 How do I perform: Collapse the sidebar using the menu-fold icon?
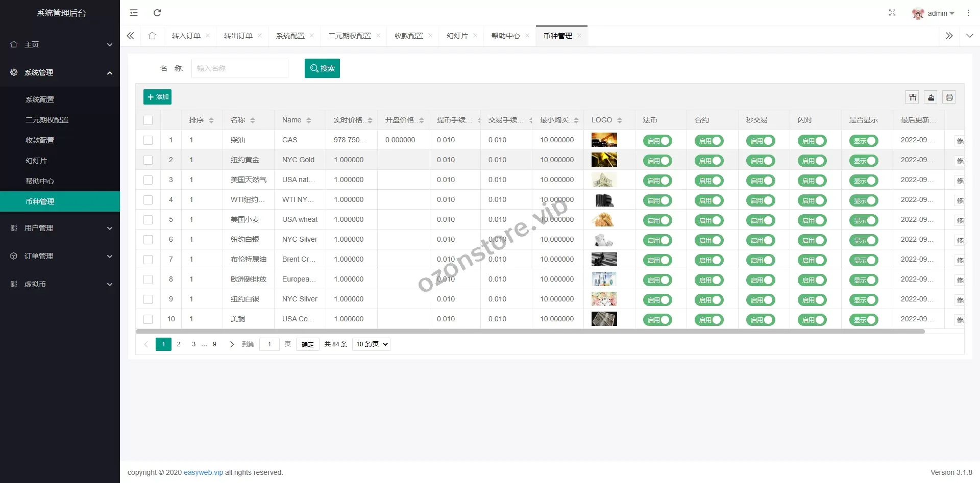[x=134, y=13]
